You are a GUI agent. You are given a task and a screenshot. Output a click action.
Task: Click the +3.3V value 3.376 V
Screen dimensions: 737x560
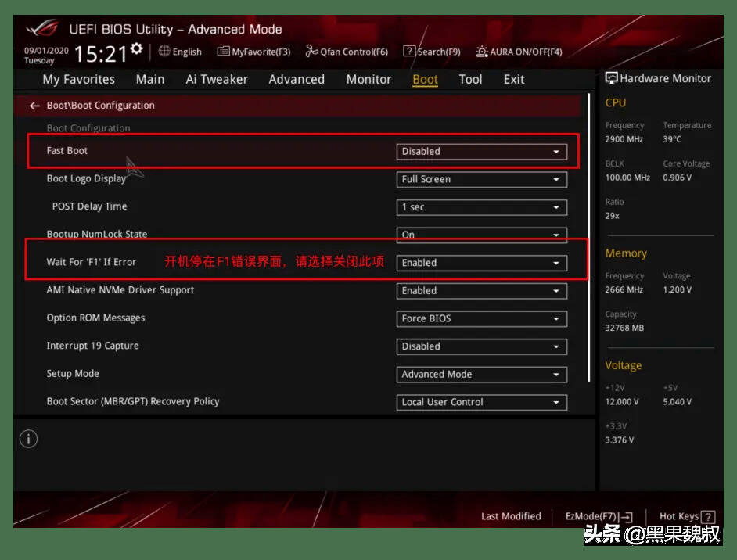coord(620,440)
